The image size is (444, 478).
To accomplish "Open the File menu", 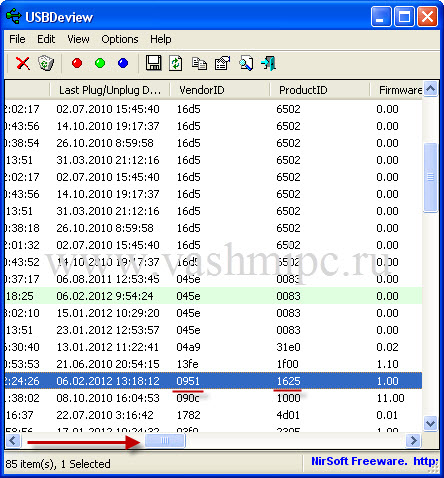I will 17,39.
